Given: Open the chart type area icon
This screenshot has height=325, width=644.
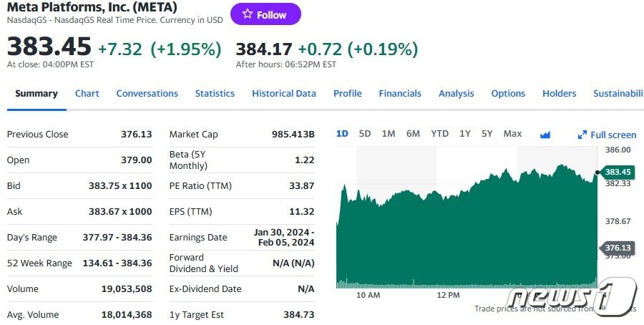Looking at the screenshot, I should (545, 135).
